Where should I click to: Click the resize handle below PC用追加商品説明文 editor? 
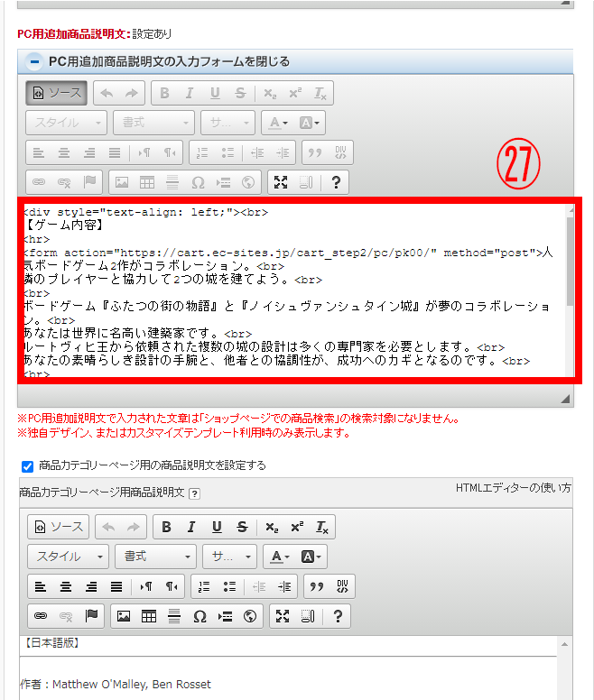(x=565, y=399)
